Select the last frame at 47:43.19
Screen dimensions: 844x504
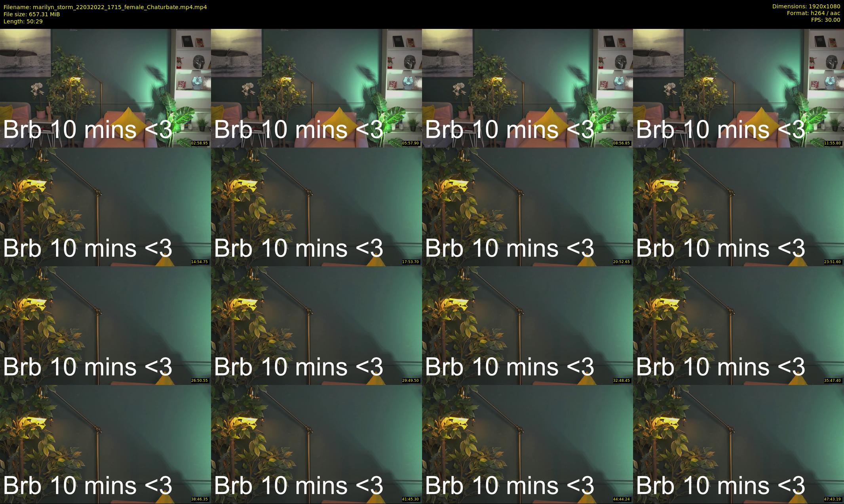[x=738, y=444]
